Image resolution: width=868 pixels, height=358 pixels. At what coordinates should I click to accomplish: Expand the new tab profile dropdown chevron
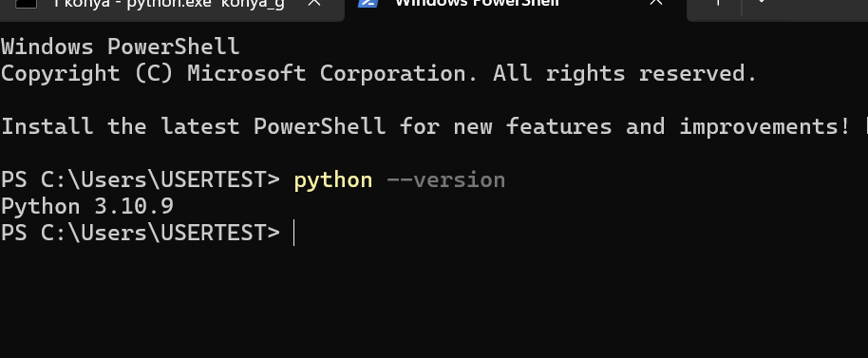pyautogui.click(x=762, y=3)
